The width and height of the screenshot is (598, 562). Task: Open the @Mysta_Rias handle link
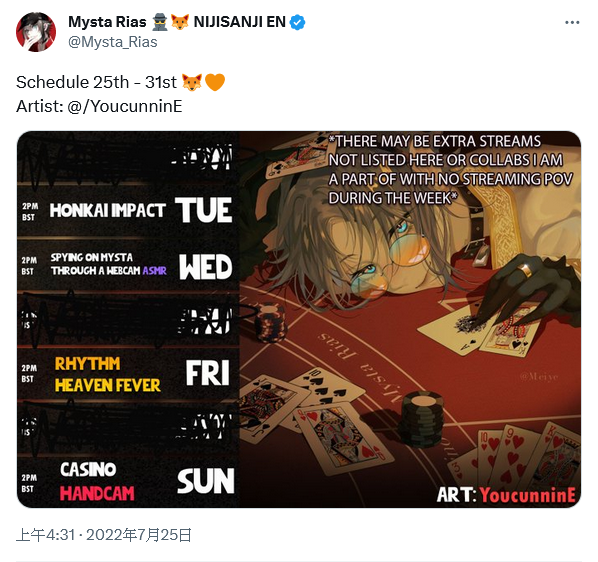113,42
